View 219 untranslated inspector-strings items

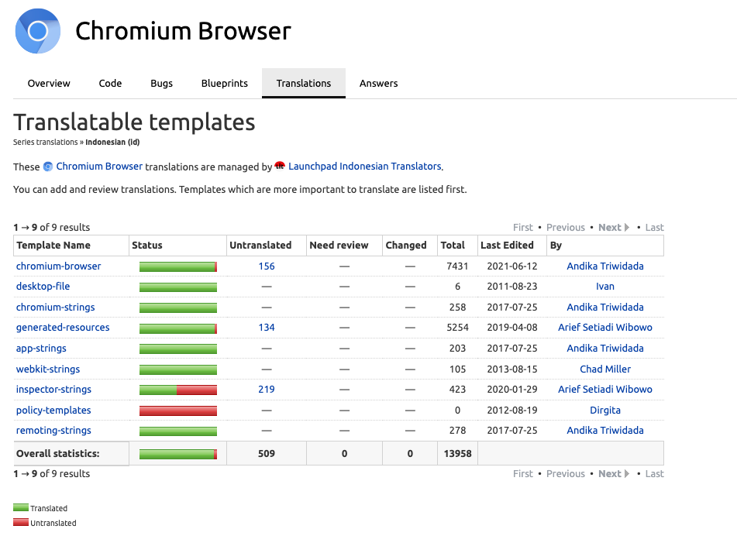tap(267, 390)
